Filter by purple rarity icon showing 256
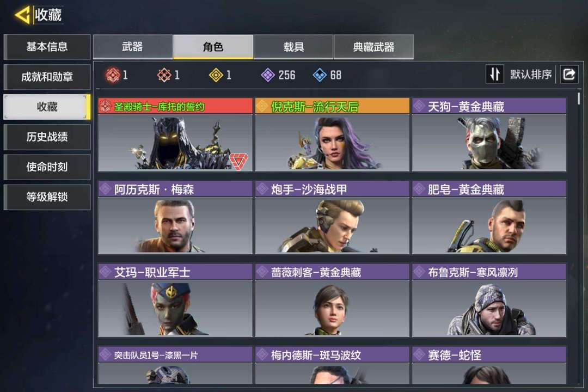This screenshot has width=588, height=392. tap(268, 75)
